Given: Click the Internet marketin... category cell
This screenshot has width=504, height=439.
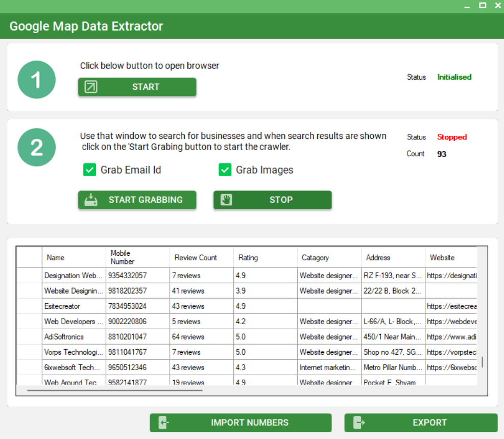Looking at the screenshot, I should (329, 368).
